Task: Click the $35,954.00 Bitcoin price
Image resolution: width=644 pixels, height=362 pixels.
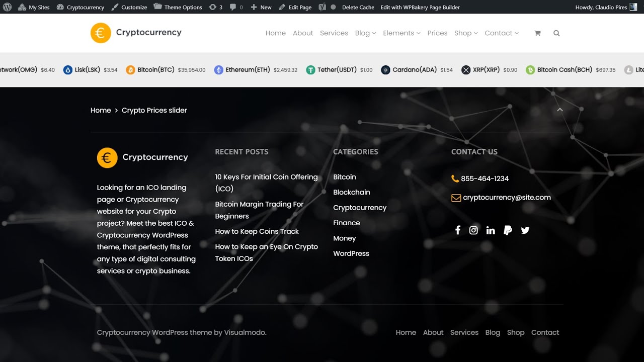Action: pos(192,70)
